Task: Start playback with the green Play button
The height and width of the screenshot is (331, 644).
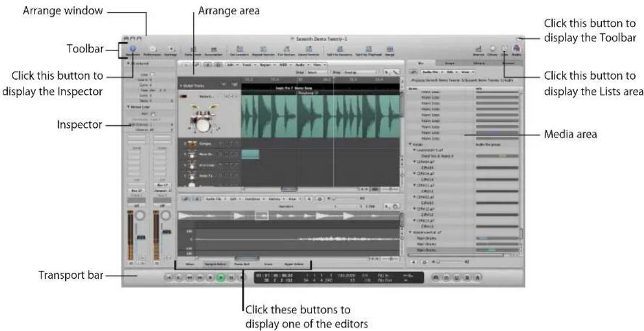Action: pos(221,278)
